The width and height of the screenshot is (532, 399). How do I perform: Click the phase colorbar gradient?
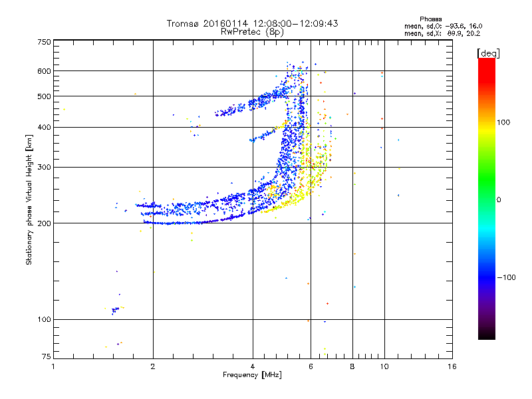(x=487, y=198)
